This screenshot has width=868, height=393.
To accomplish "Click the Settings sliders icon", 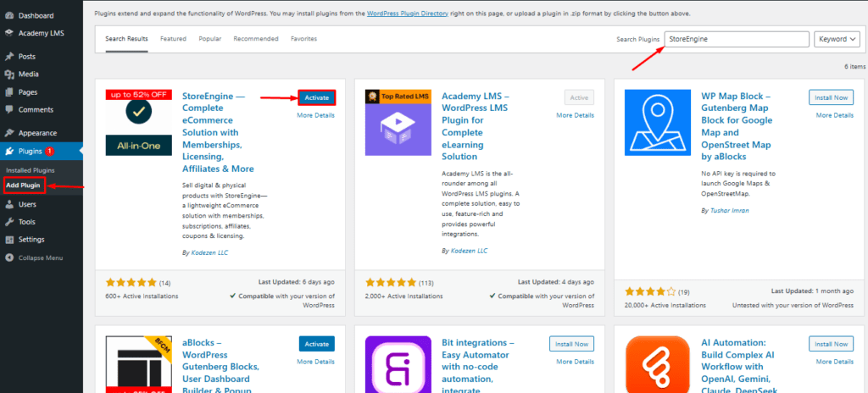I will click(8, 240).
